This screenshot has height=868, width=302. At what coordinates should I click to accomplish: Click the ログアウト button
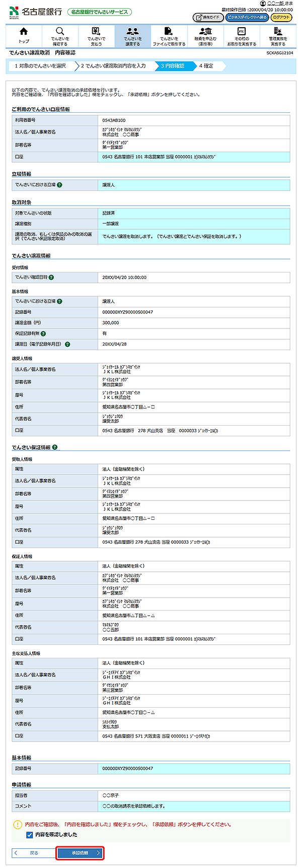coord(281,17)
